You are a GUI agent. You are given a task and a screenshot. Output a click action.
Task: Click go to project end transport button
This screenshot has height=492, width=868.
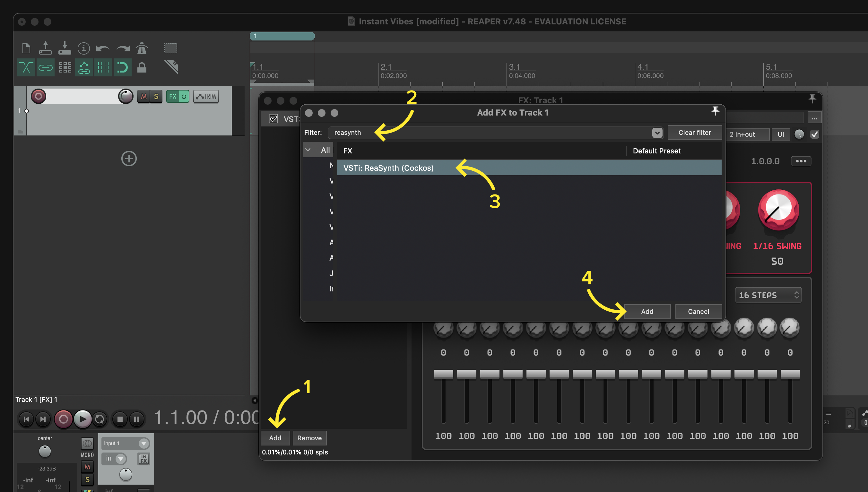43,419
